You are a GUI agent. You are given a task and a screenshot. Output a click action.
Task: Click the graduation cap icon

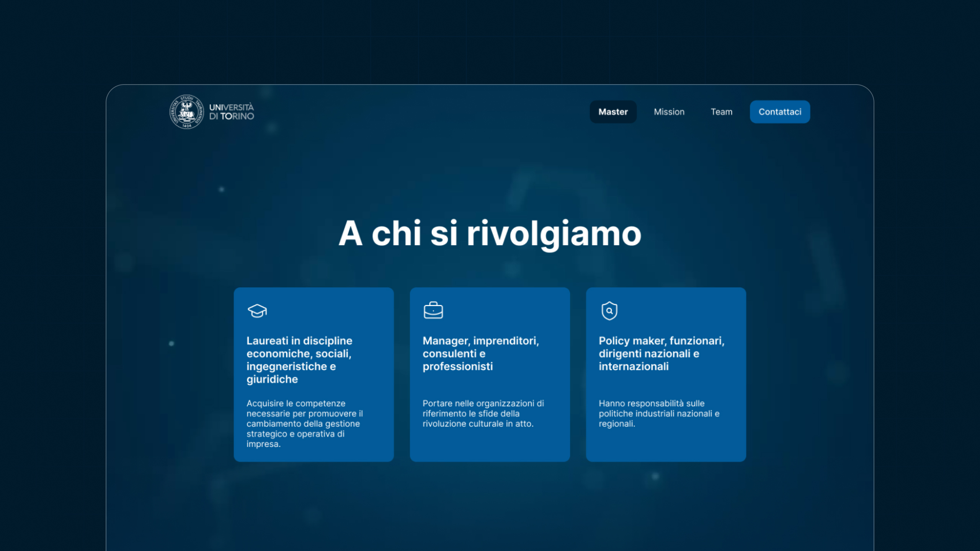(257, 311)
